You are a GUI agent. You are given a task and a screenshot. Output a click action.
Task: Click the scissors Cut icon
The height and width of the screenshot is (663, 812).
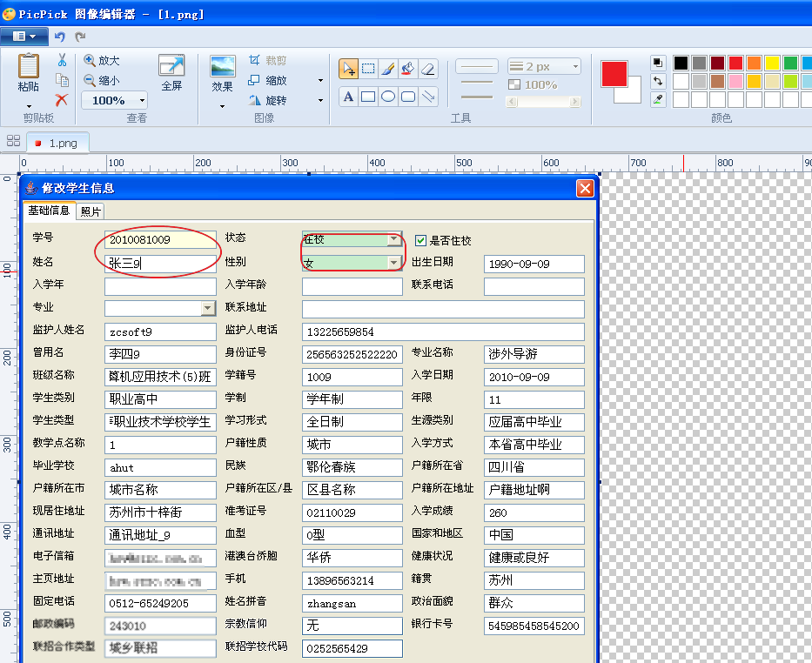point(62,60)
